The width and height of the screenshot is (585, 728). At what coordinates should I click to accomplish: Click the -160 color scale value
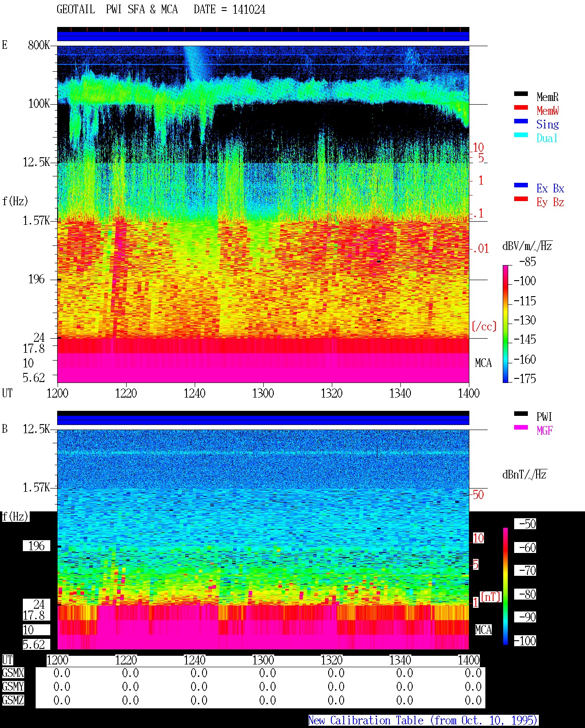pos(525,360)
